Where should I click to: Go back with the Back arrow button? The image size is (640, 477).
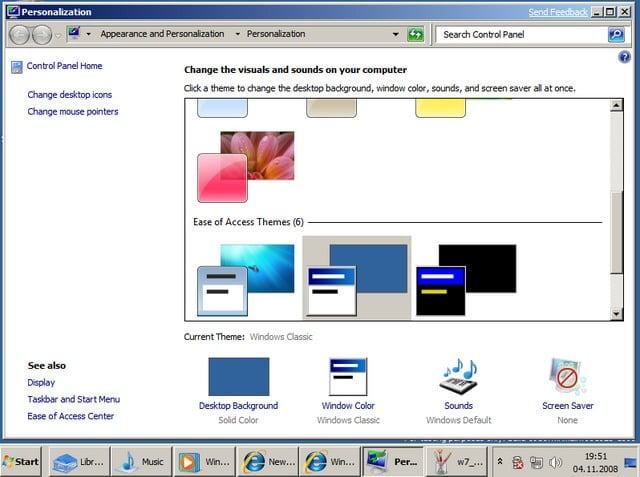[x=19, y=35]
